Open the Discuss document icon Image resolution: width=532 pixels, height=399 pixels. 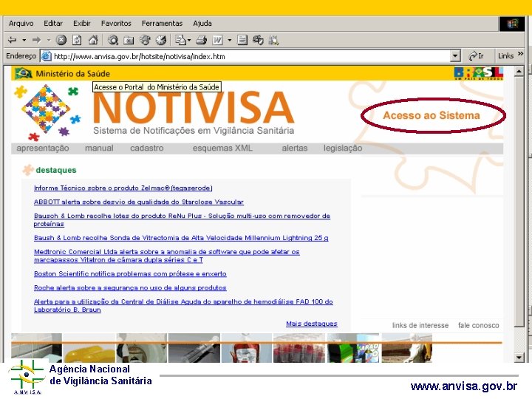[x=242, y=41]
